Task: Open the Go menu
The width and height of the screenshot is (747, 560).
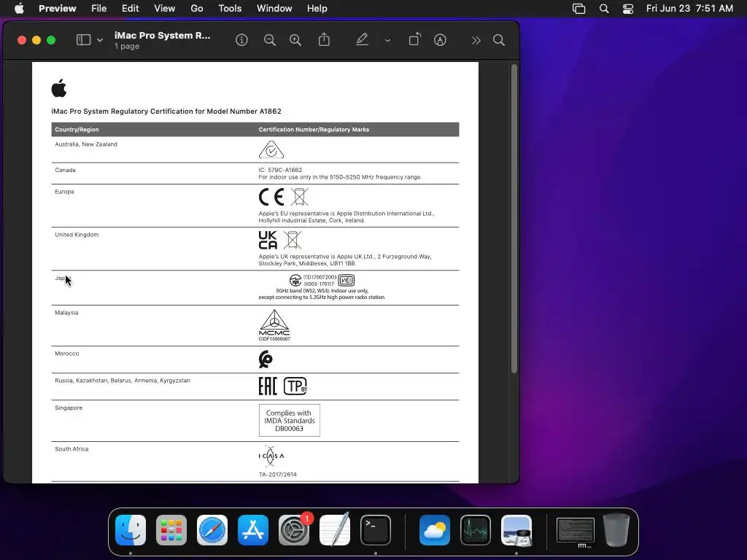Action: (x=197, y=8)
